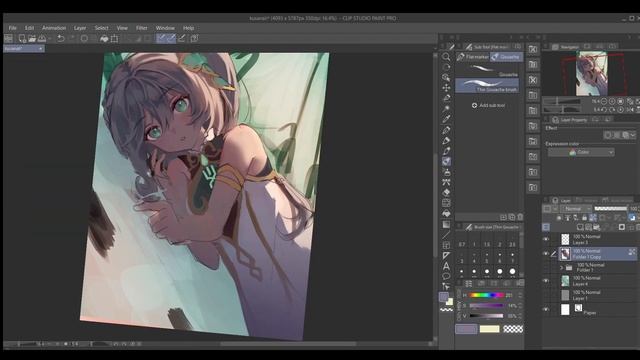This screenshot has width=640, height=360.
Task: Toggle visibility eye of Paper layer
Action: [x=546, y=309]
